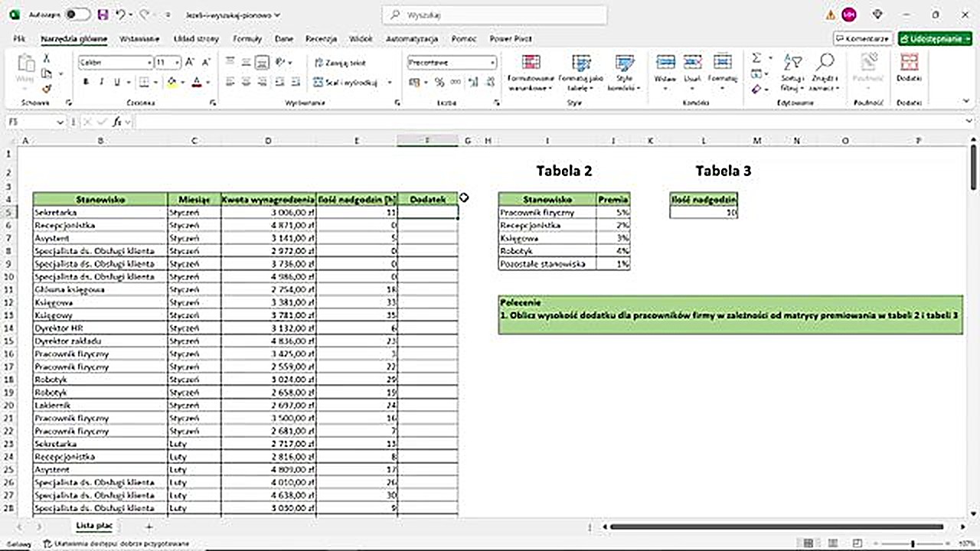
Task: Click the AutoSum sigma icon
Action: pyautogui.click(x=756, y=59)
